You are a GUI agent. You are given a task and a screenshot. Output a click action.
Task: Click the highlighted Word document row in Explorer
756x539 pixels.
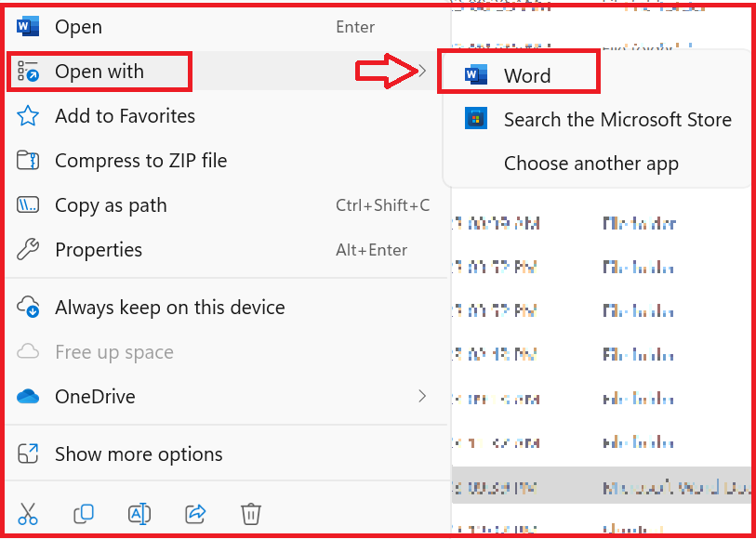[x=603, y=487]
